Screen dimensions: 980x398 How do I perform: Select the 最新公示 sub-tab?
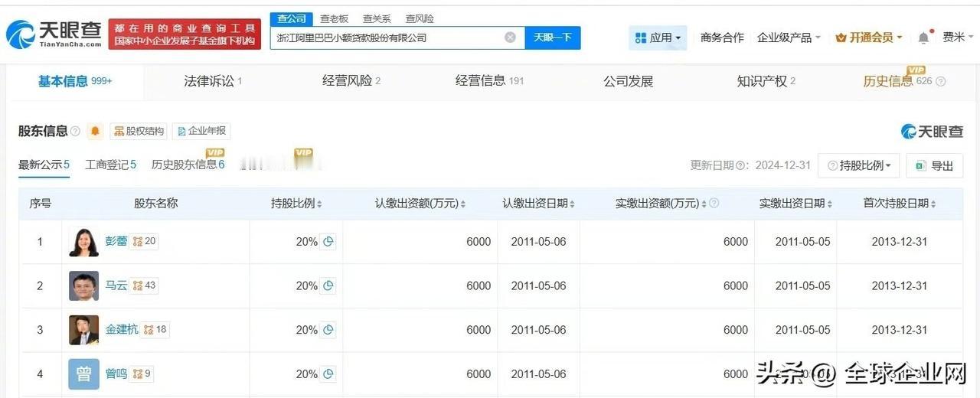click(x=44, y=165)
